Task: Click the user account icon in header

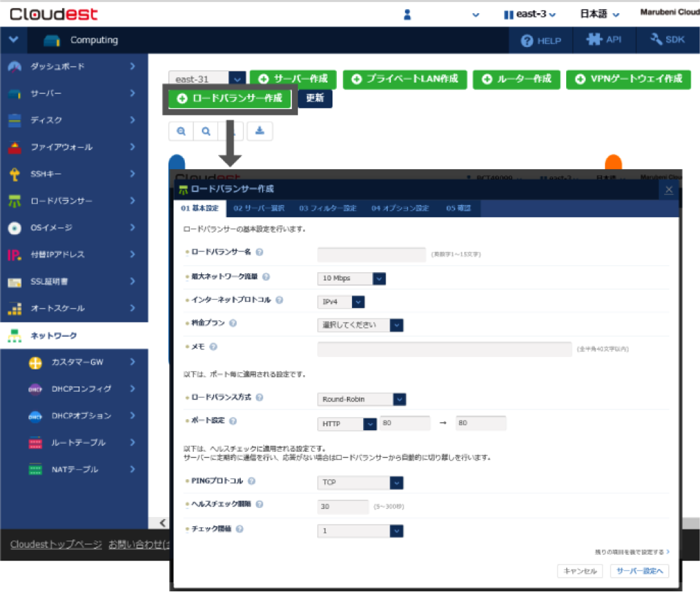Action: point(407,14)
